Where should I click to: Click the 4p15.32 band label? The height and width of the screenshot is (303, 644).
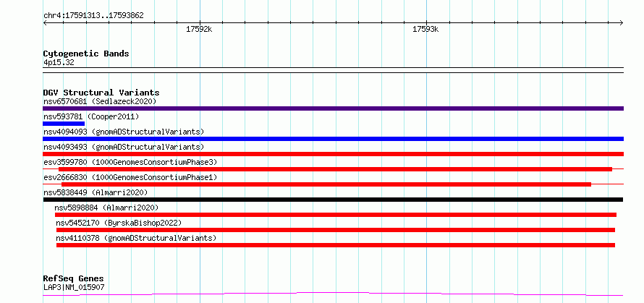pyautogui.click(x=59, y=62)
